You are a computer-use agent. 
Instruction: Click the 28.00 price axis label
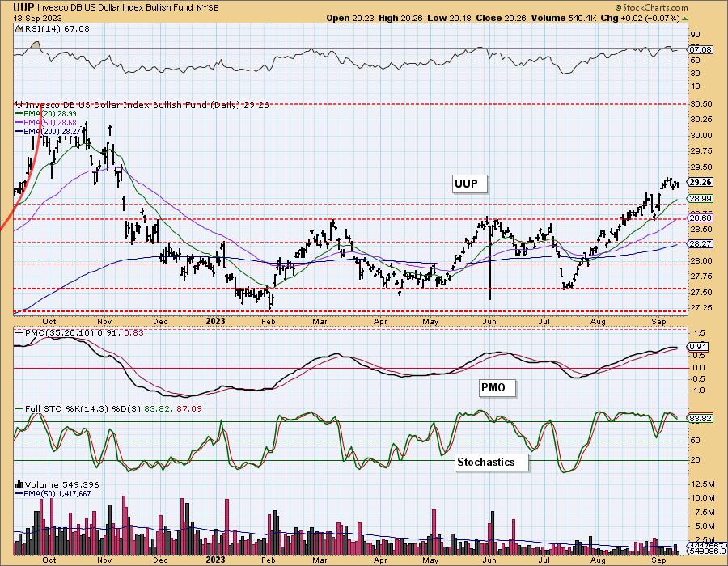pyautogui.click(x=701, y=260)
